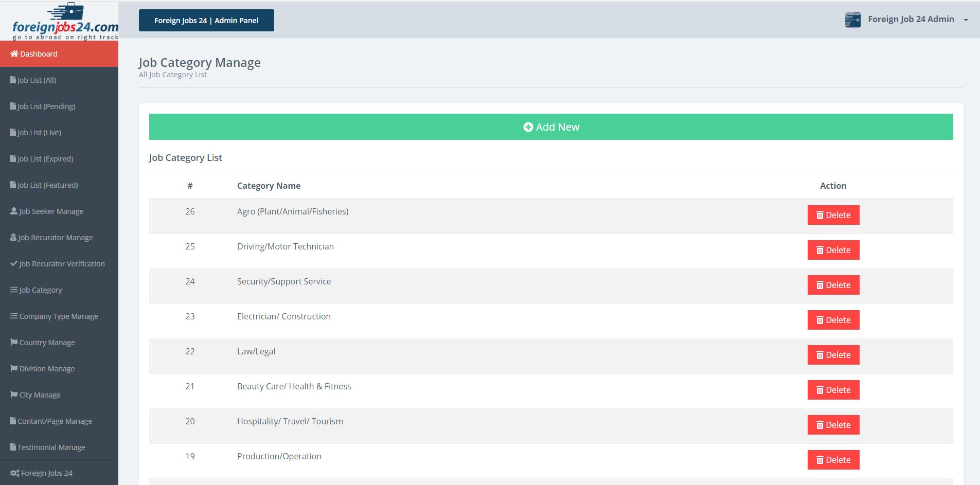Image resolution: width=980 pixels, height=485 pixels.
Task: Click the row number 26 cell
Action: point(190,211)
